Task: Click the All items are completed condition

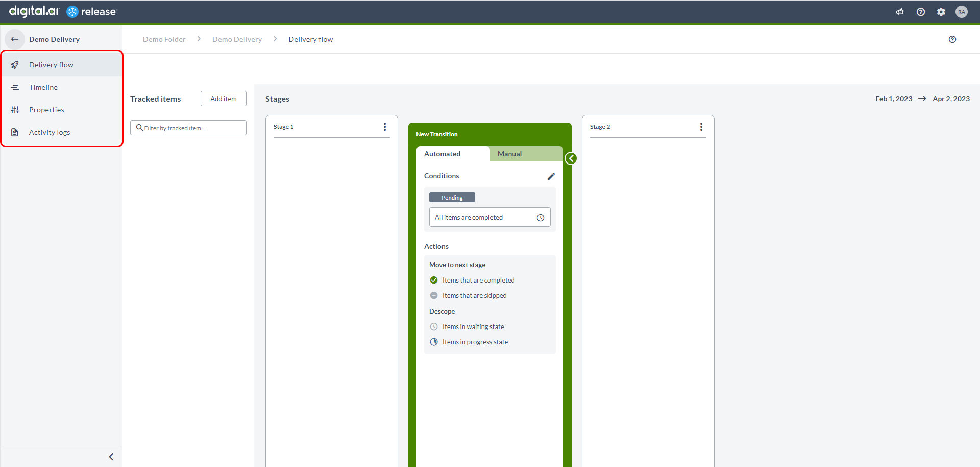Action: pyautogui.click(x=490, y=217)
